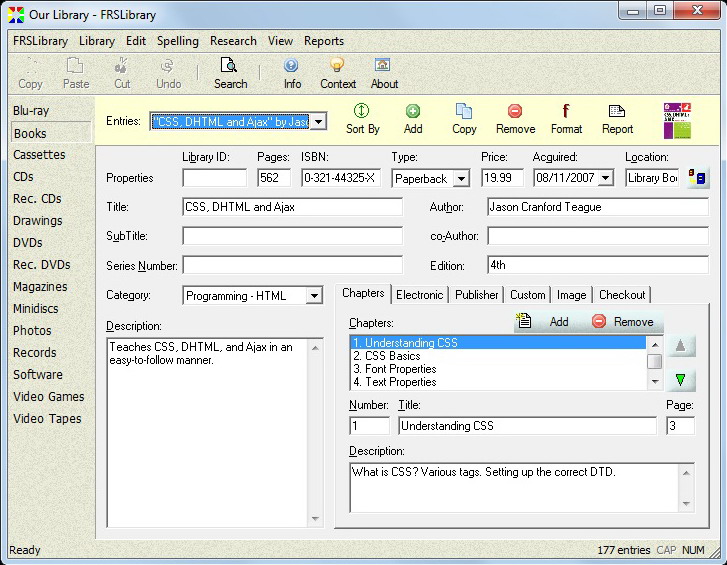Image resolution: width=727 pixels, height=565 pixels.
Task: Open the Info help icon
Action: (x=292, y=73)
